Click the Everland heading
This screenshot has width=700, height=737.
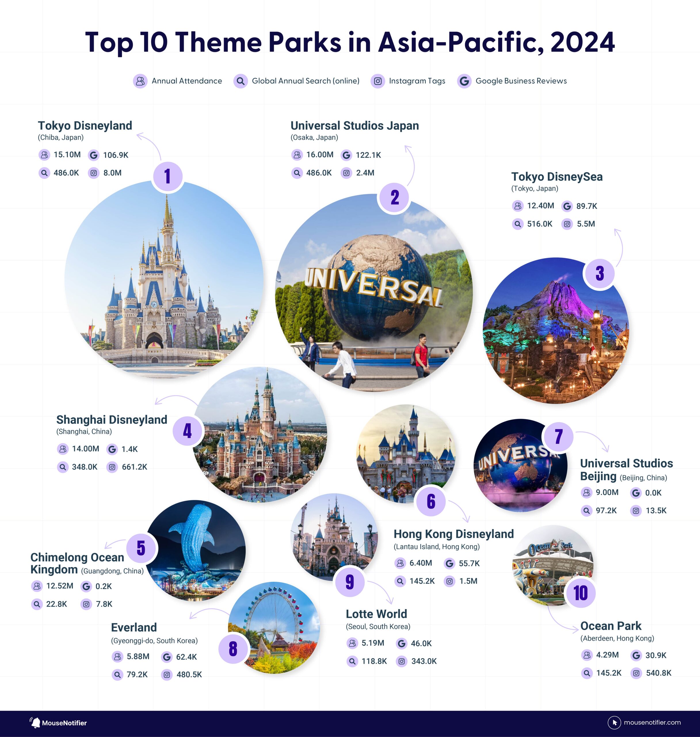click(x=134, y=628)
